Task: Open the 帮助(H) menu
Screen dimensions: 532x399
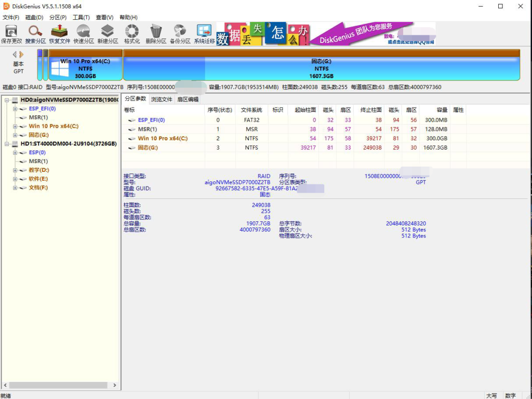Action: [x=128, y=17]
